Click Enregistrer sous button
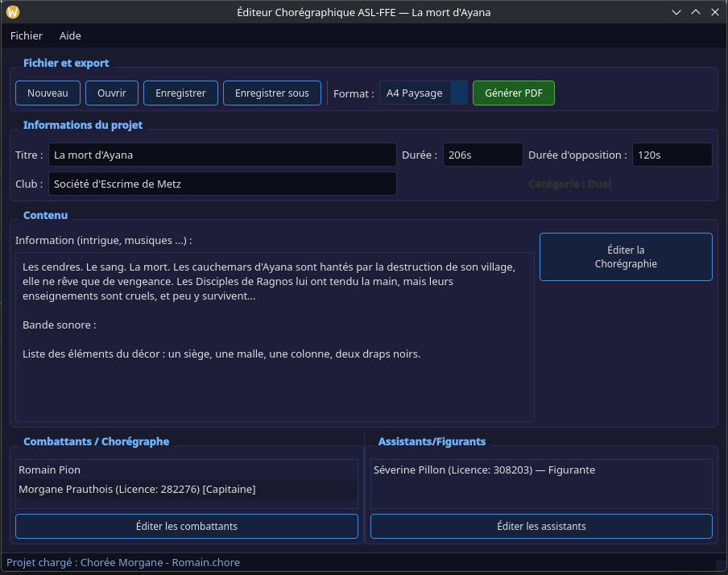The height and width of the screenshot is (575, 728). (272, 93)
